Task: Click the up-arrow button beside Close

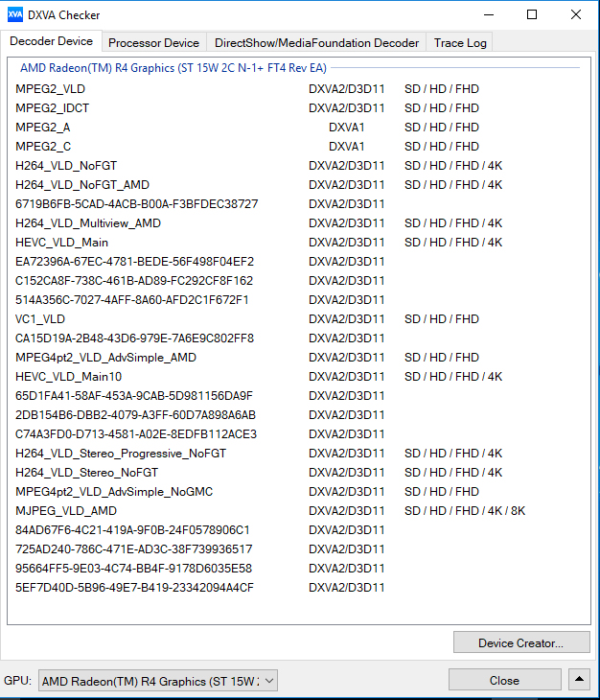Action: pos(579,680)
